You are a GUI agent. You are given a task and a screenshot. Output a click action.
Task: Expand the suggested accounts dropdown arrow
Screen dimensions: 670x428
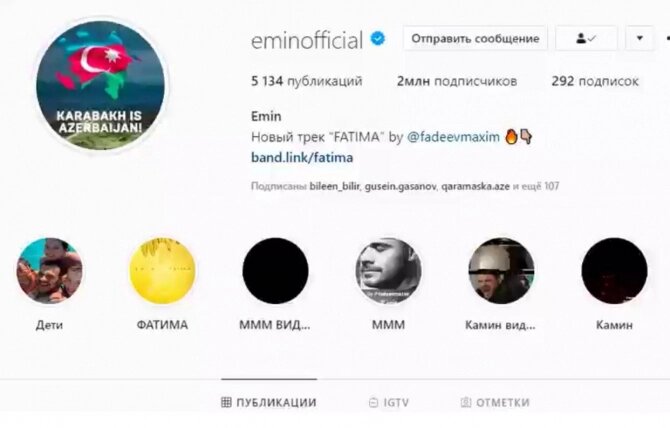[639, 38]
